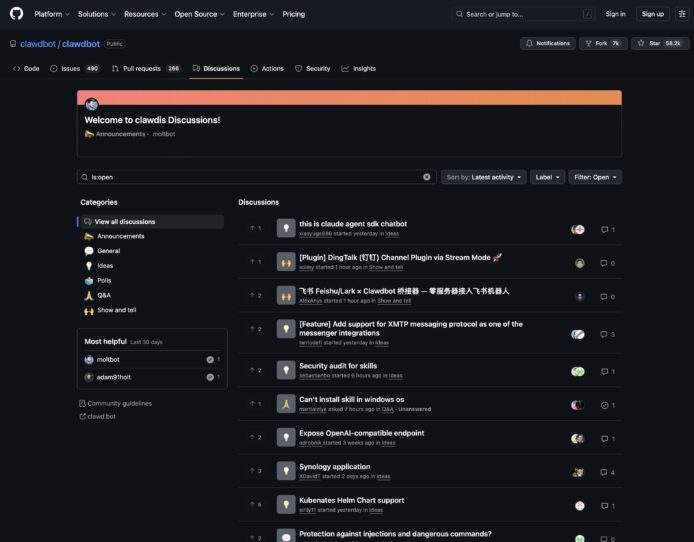The image size is (694, 542).
Task: Upvote 'Kubenates Helm Chart support' discussion
Action: pos(254,505)
